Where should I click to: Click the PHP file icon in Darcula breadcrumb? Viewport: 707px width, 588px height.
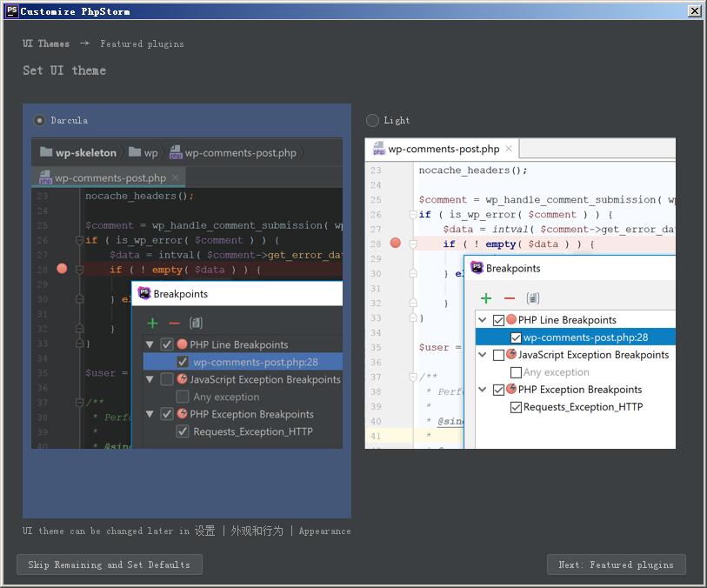pos(176,152)
